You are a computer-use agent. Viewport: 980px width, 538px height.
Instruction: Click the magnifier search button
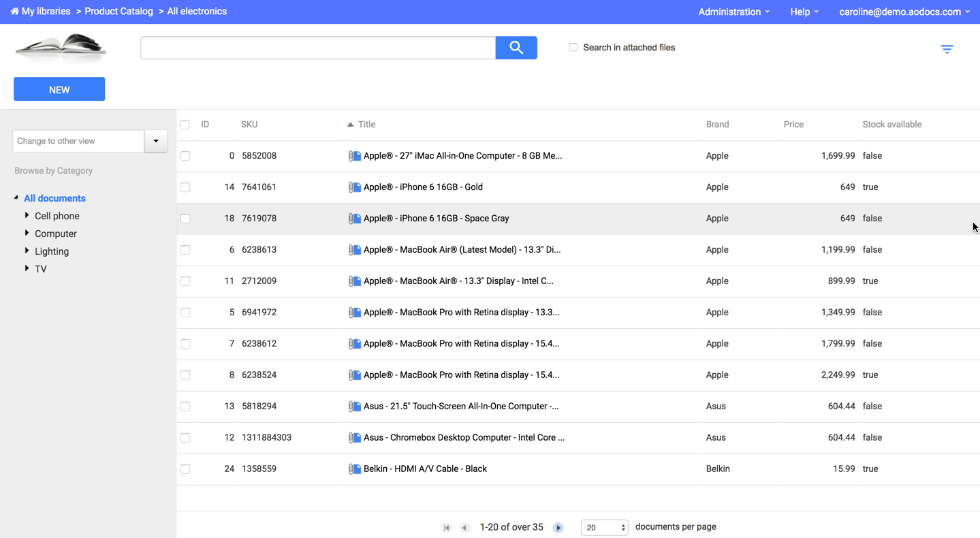coord(516,48)
